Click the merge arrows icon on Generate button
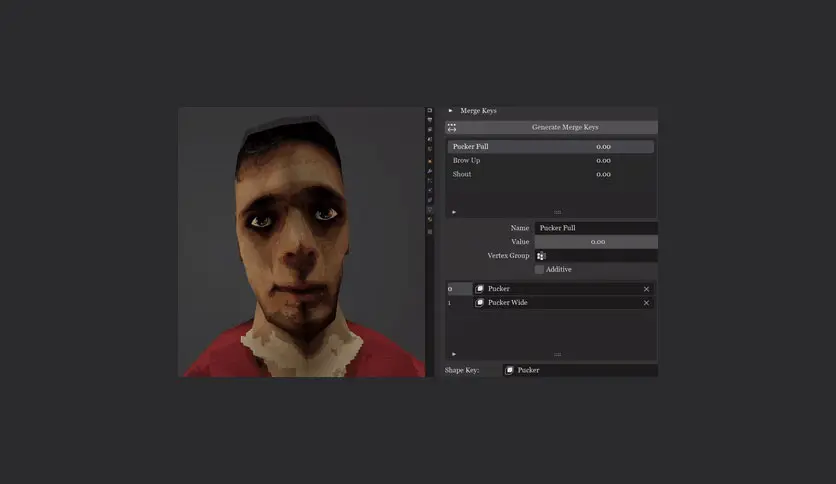 452,127
